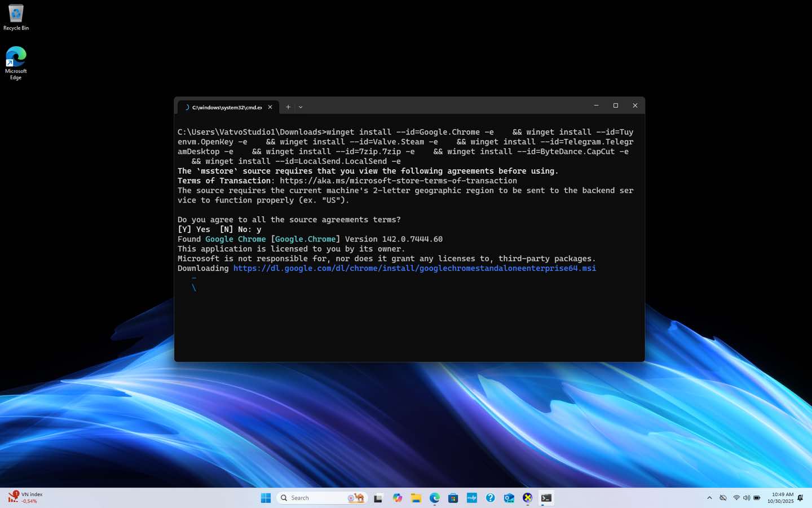Viewport: 812px width, 508px height.
Task: Launch Copilot from the taskbar
Action: (398, 498)
